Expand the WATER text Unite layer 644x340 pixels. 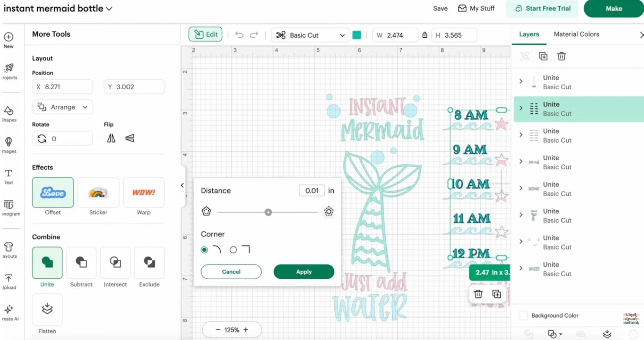coord(521,268)
